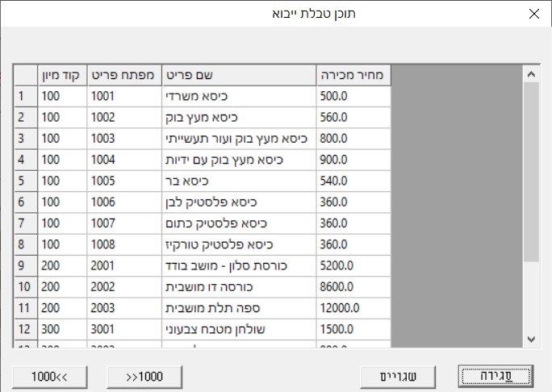Close the dialog with the X icon
The image size is (552, 392).
(x=534, y=14)
